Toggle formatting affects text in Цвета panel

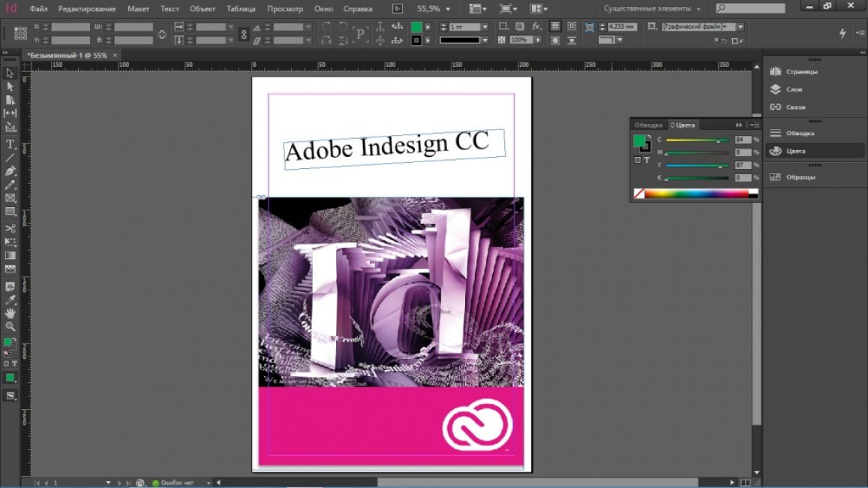(647, 160)
